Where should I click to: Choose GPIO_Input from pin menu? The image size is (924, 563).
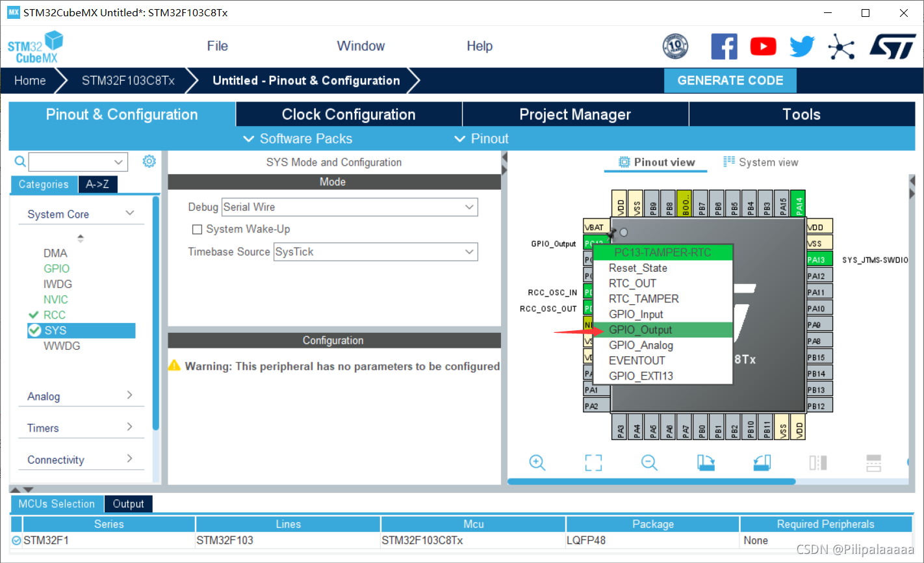[x=663, y=314]
